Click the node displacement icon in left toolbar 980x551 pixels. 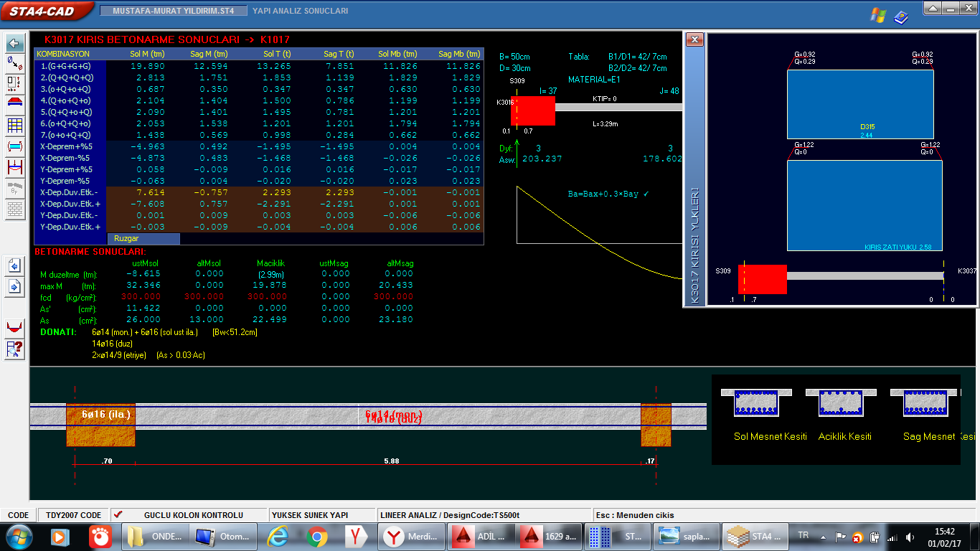(x=14, y=64)
